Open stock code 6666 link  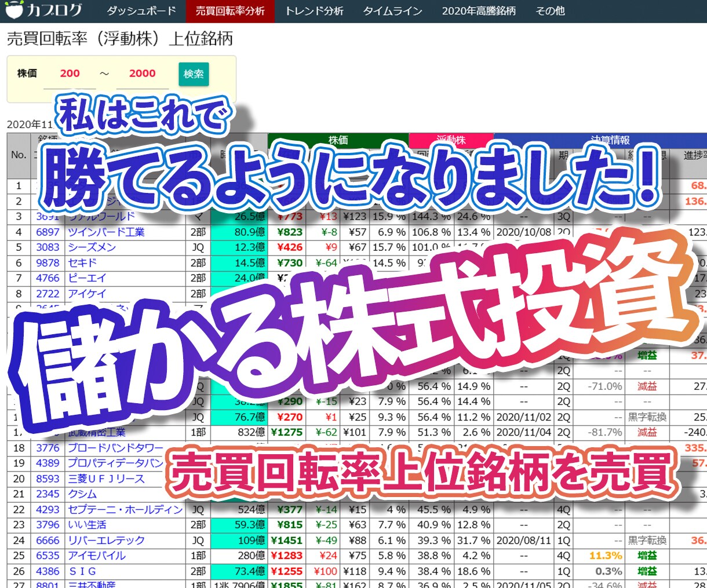coord(48,540)
